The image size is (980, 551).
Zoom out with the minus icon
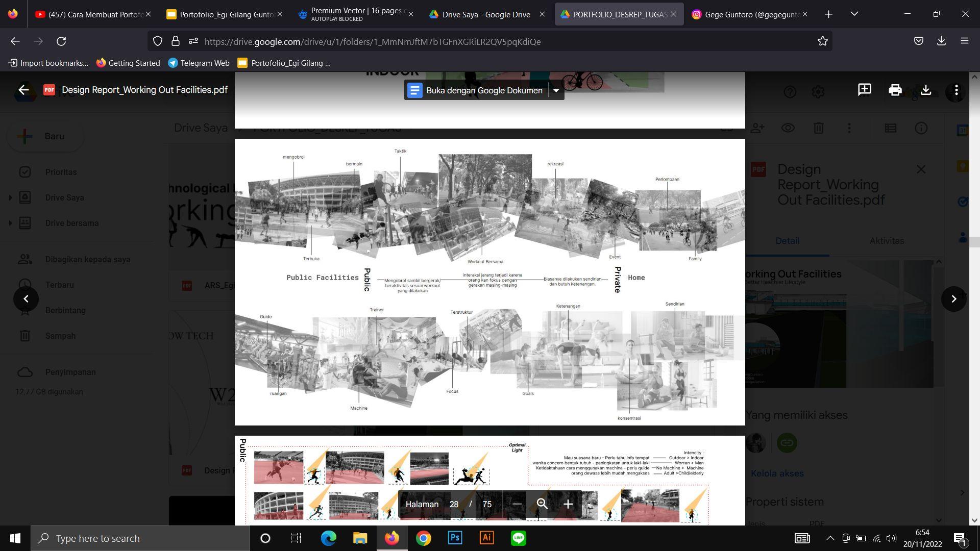[517, 504]
